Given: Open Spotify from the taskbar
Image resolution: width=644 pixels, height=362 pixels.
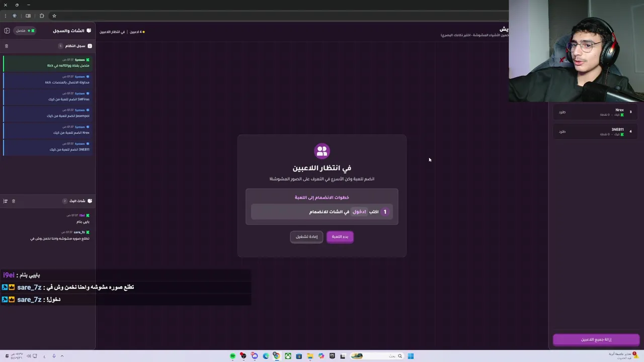Looking at the screenshot, I should [x=232, y=356].
